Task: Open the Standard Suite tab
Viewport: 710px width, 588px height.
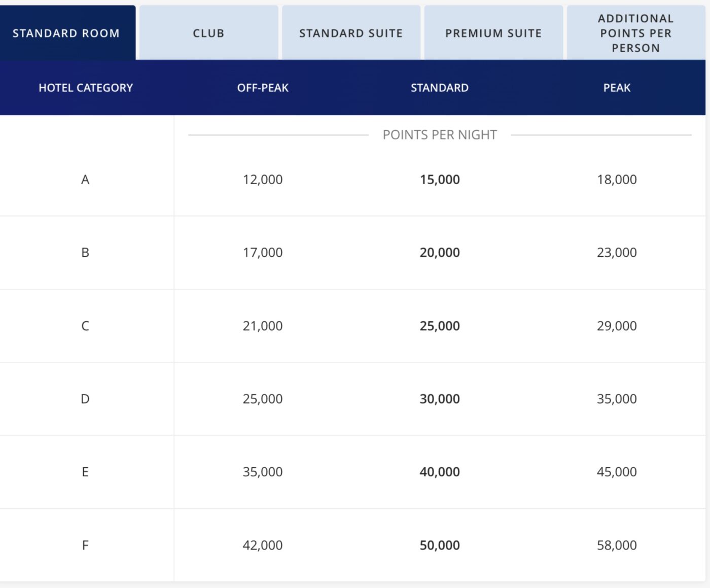Action: coord(351,33)
